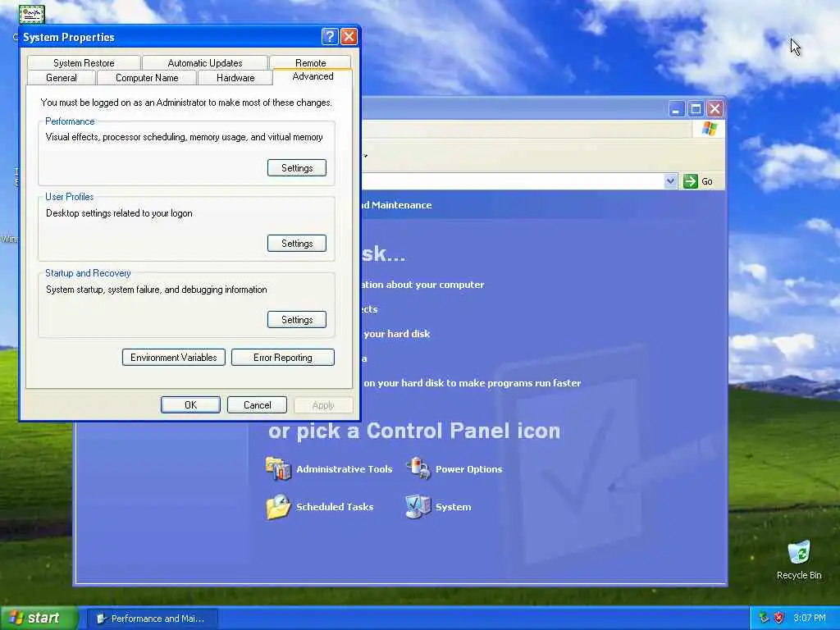Click the Start button
Viewport: 840px width, 630px height.
pos(39,618)
